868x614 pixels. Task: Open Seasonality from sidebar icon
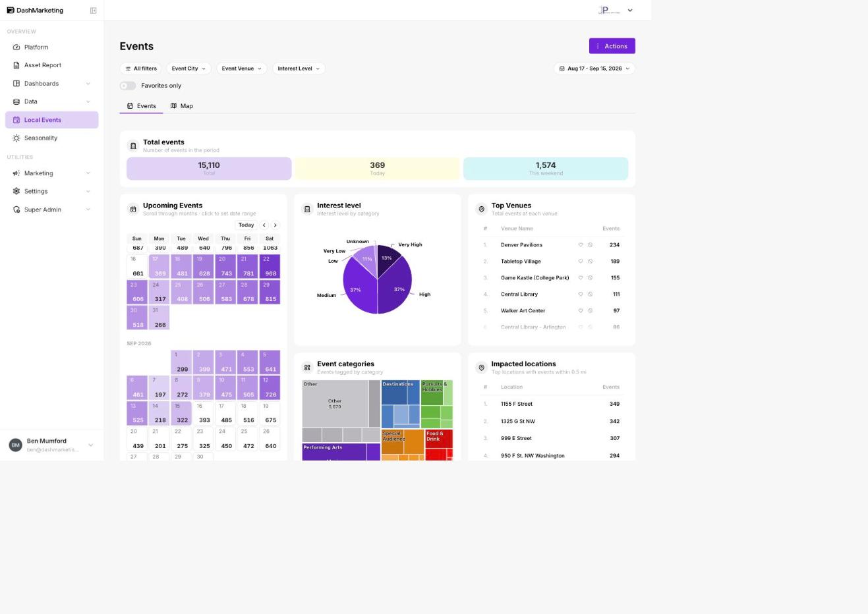coord(16,138)
